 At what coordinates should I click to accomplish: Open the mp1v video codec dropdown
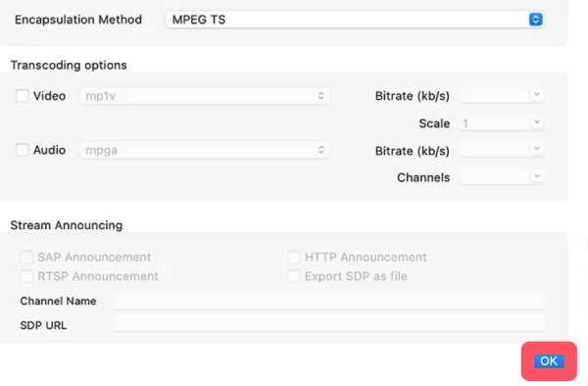point(205,96)
